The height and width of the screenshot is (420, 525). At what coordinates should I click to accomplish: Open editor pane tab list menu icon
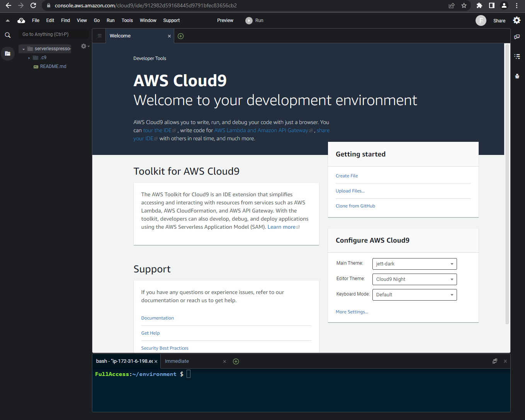99,36
